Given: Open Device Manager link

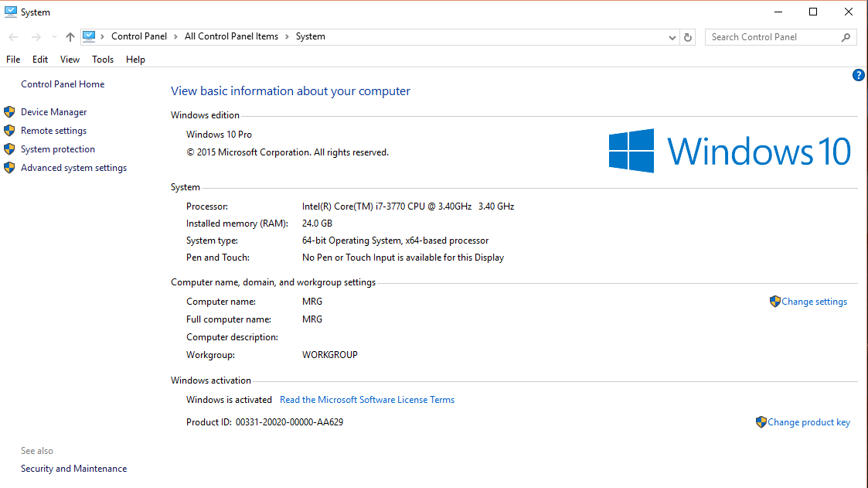Looking at the screenshot, I should pos(53,112).
